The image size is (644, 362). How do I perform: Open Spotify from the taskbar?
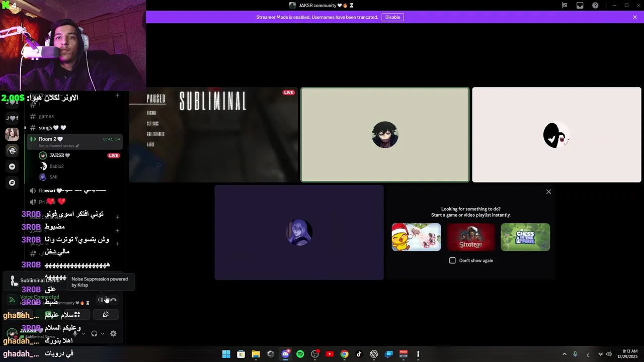click(x=300, y=354)
